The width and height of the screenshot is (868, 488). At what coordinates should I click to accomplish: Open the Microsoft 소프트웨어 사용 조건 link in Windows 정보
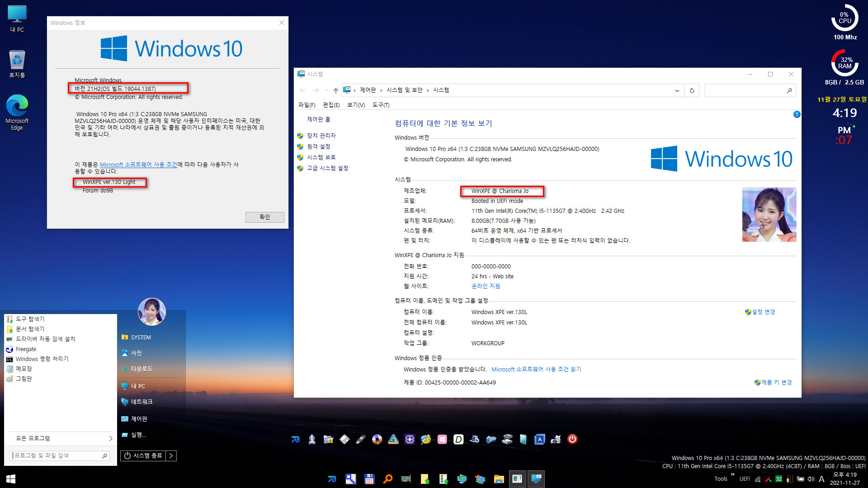[x=138, y=164]
